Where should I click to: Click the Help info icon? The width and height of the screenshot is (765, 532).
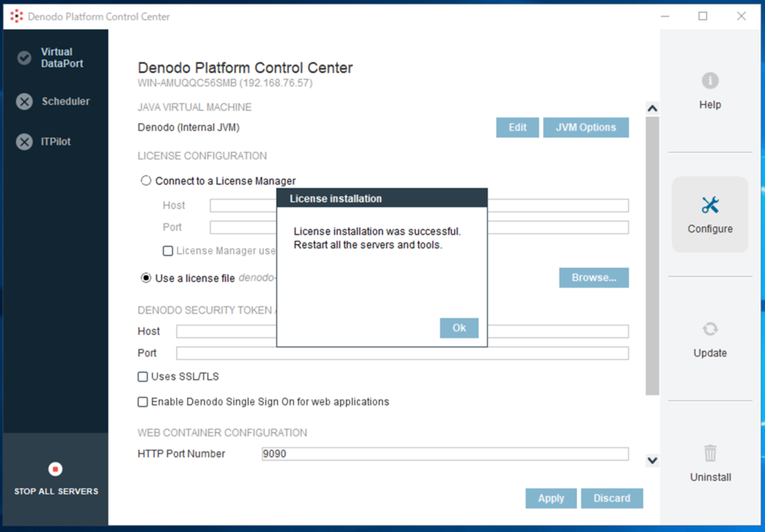pyautogui.click(x=710, y=81)
